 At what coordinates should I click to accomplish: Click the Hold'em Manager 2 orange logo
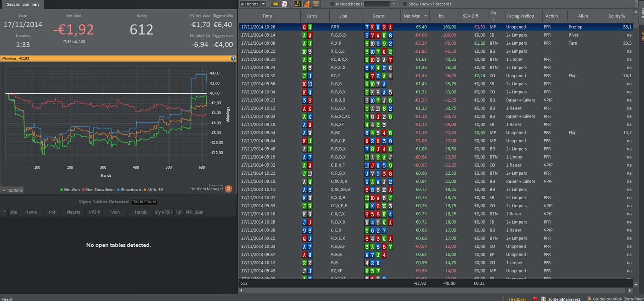click(x=229, y=188)
